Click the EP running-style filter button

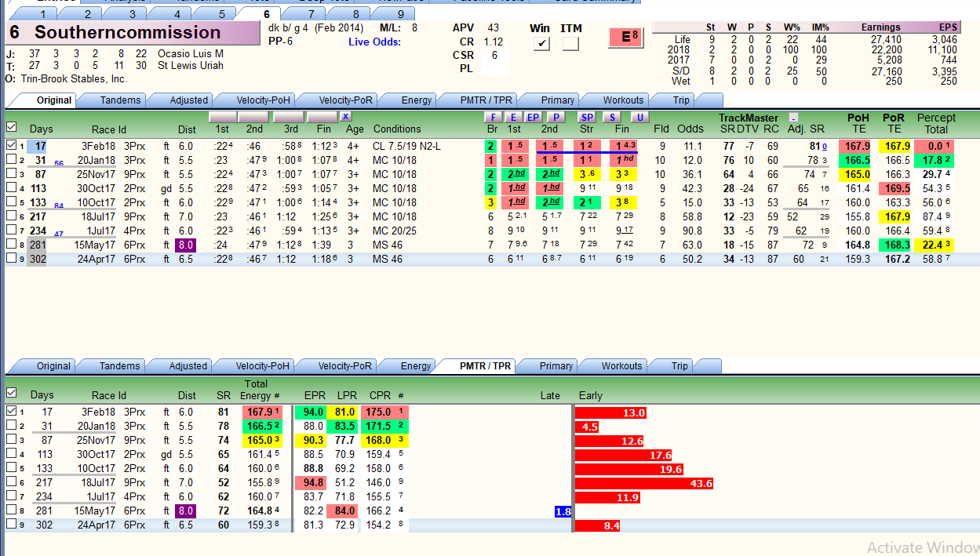point(533,117)
